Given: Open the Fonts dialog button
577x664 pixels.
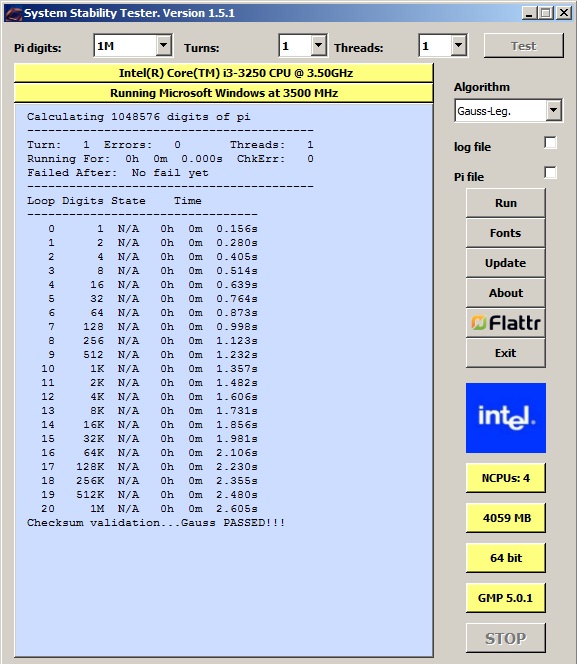Looking at the screenshot, I should point(505,233).
